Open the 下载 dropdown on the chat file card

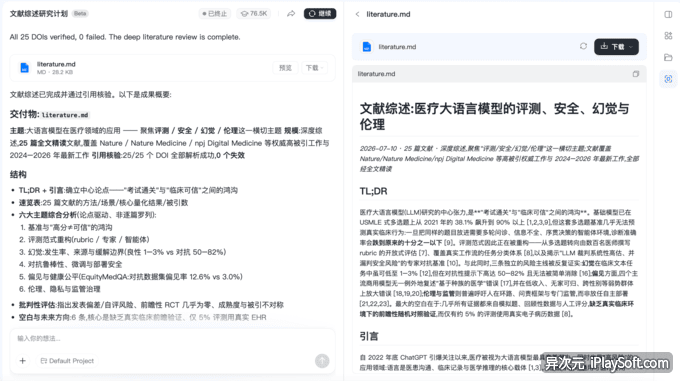(x=314, y=68)
